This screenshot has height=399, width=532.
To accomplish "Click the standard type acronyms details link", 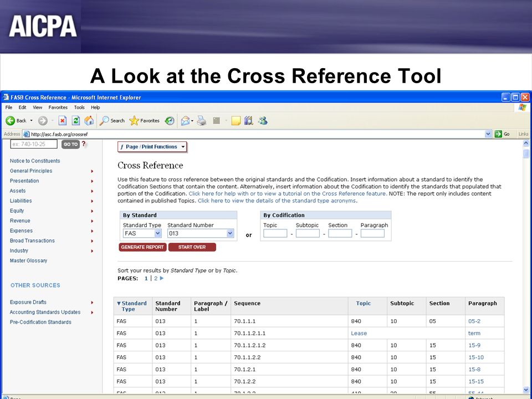I will click(277, 201).
